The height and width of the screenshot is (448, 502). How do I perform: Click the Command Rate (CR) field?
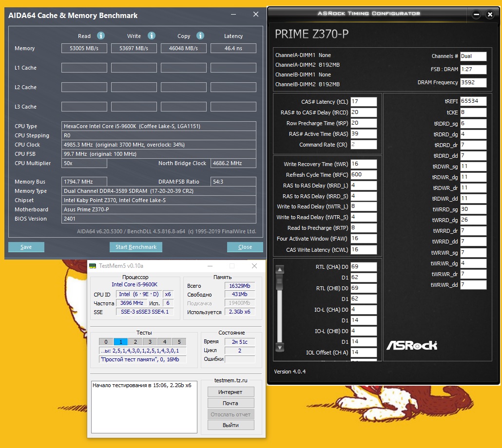pyautogui.click(x=364, y=145)
